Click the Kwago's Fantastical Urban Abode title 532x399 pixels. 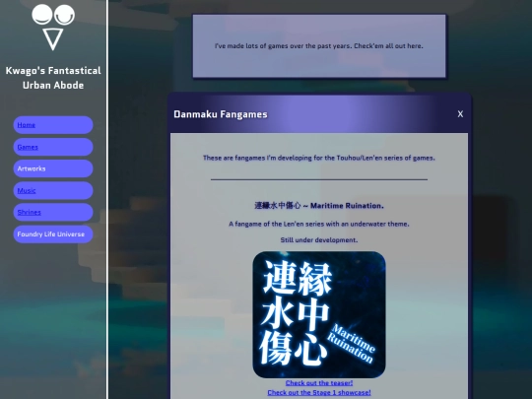(53, 78)
